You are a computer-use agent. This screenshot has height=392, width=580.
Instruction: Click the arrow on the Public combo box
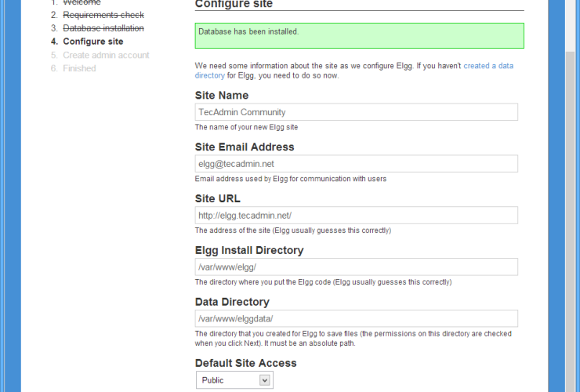coord(265,380)
